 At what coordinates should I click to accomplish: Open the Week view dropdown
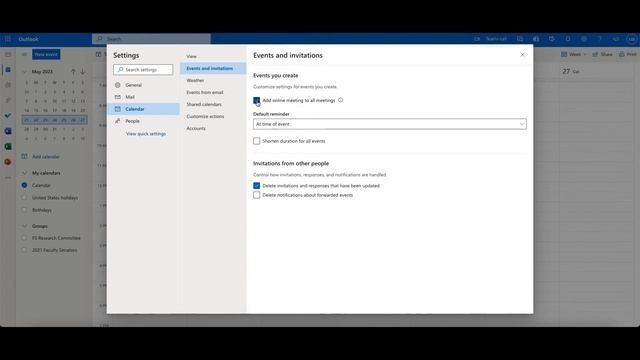(574, 54)
